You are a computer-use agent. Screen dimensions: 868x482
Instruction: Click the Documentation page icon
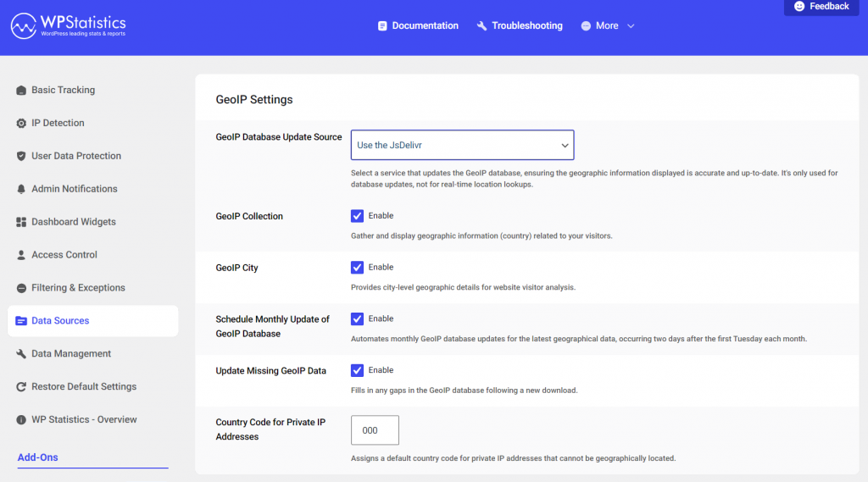382,26
